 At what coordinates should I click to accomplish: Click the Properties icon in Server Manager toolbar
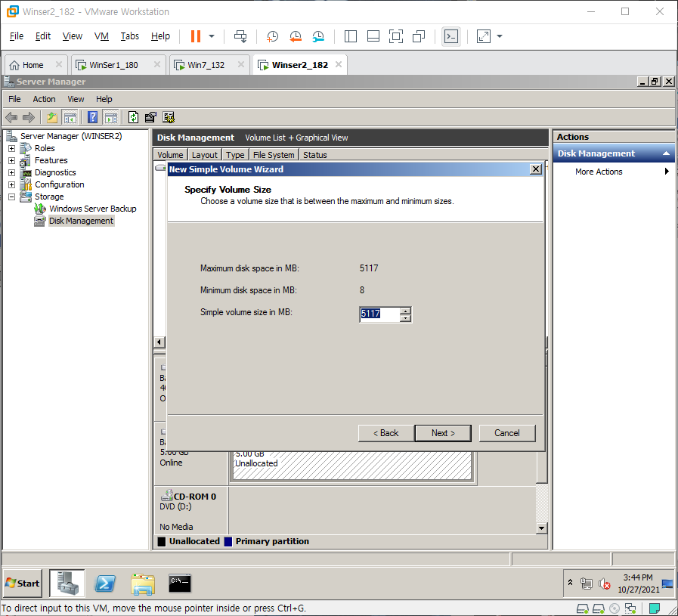click(150, 117)
